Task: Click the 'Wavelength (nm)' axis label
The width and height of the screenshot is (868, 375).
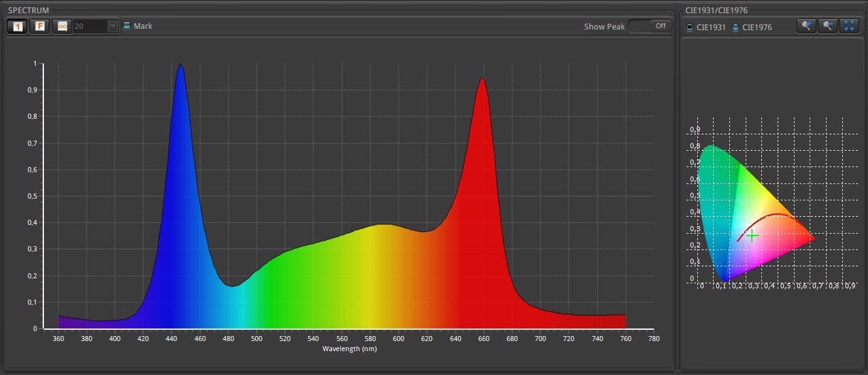Action: pyautogui.click(x=350, y=349)
